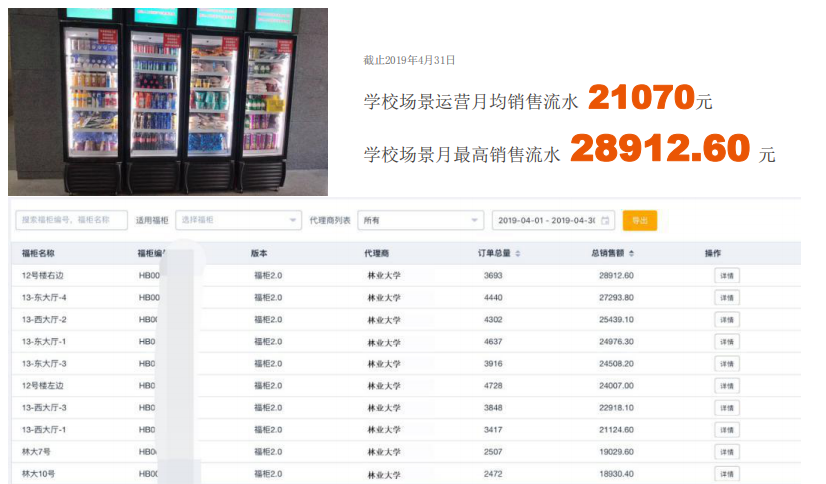Click sales total 24007.00 cell
This screenshot has height=484, width=826.
click(x=616, y=386)
